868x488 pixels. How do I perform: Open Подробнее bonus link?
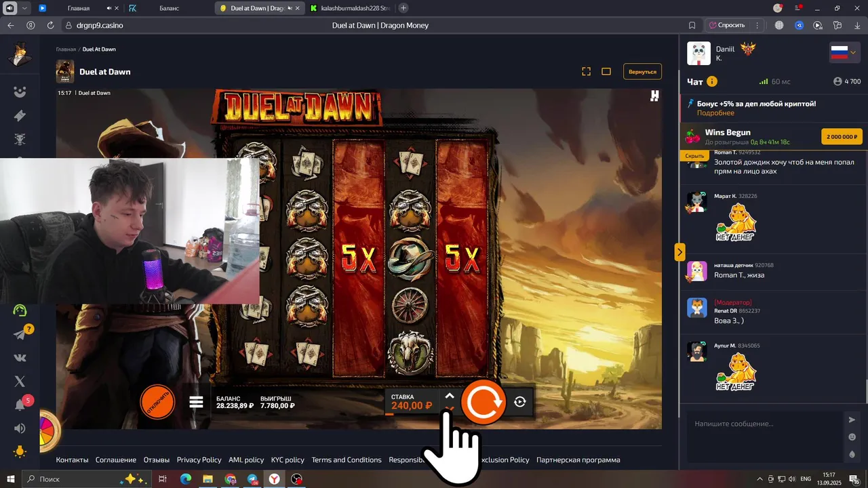715,113
